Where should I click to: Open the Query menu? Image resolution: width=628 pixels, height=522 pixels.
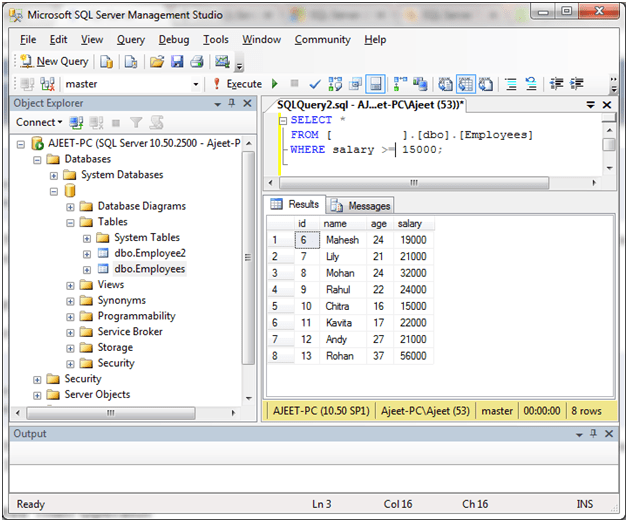pos(130,40)
